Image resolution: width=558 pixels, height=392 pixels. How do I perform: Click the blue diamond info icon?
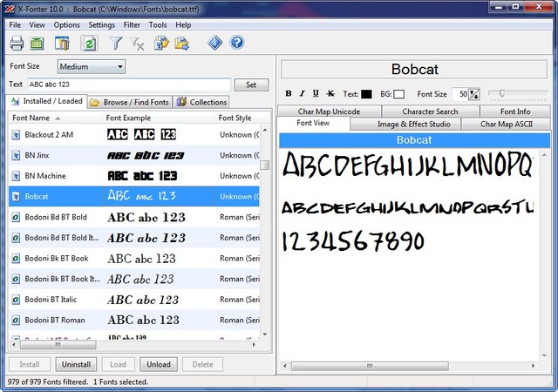(x=215, y=44)
